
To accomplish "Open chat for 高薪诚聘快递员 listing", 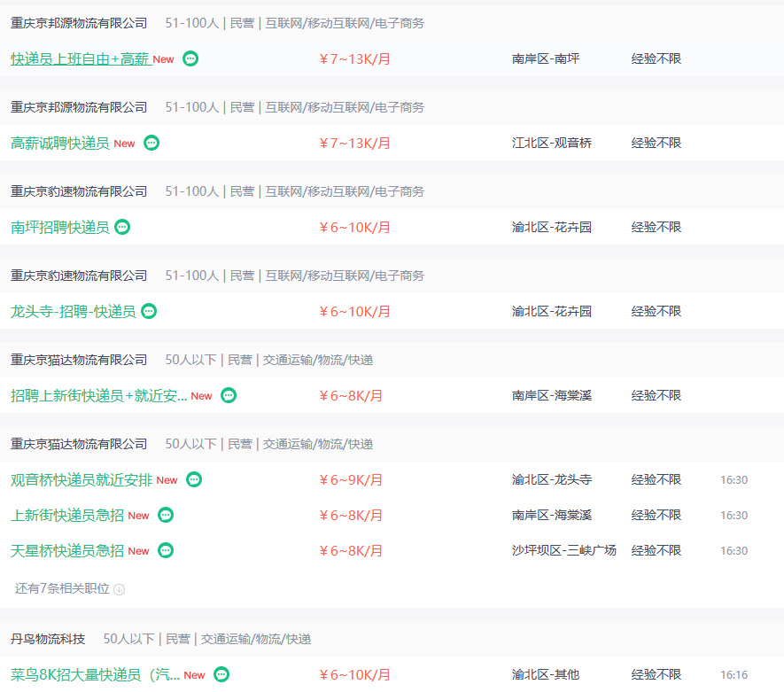I will (x=151, y=143).
